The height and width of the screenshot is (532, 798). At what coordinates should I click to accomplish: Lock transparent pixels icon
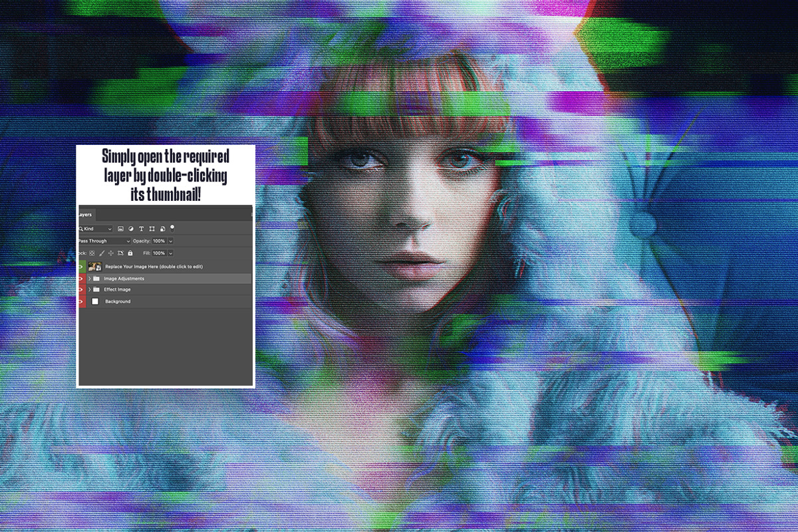(92, 253)
